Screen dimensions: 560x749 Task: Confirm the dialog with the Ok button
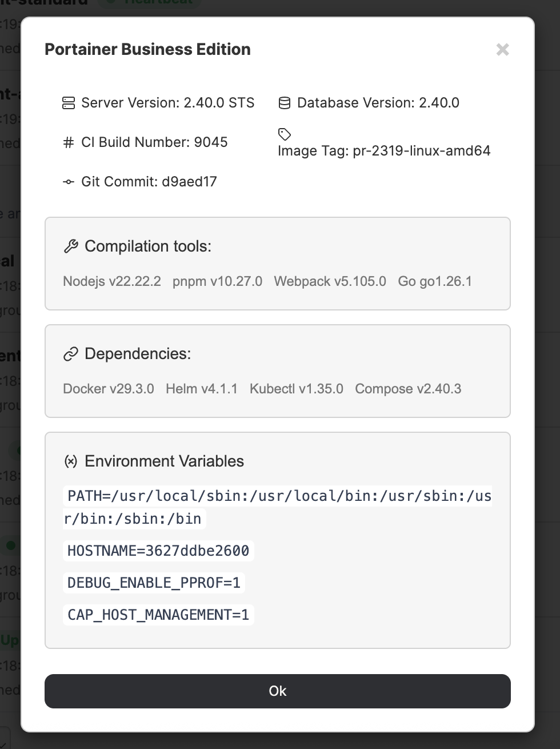coord(278,691)
